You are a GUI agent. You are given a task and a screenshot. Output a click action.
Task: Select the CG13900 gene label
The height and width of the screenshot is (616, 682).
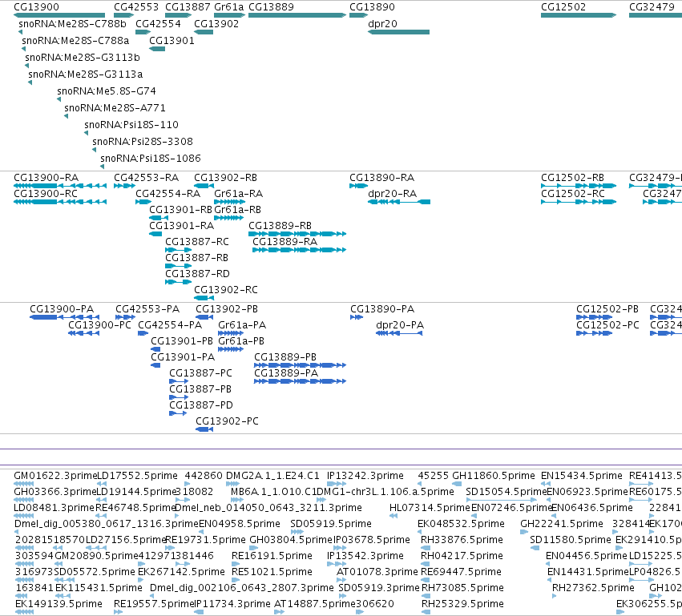coord(37,7)
